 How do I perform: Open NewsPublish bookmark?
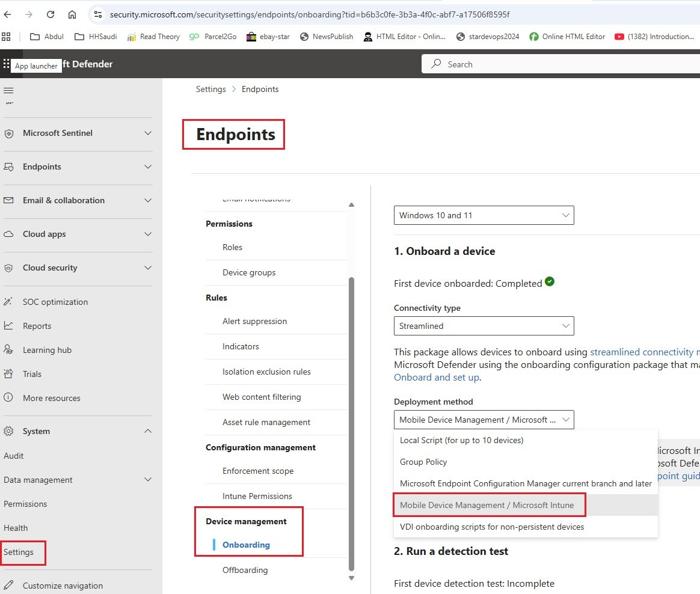coord(327,37)
